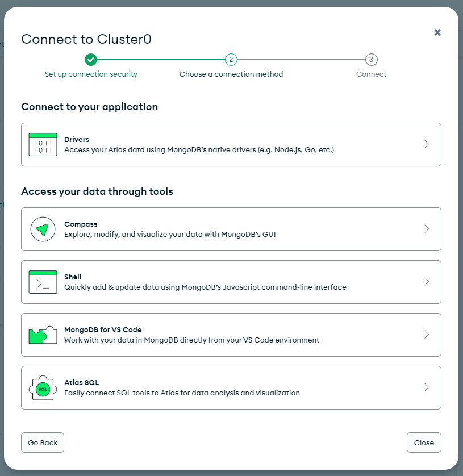Click the Compass paper-plane icon
The height and width of the screenshot is (476, 463).
point(43,229)
